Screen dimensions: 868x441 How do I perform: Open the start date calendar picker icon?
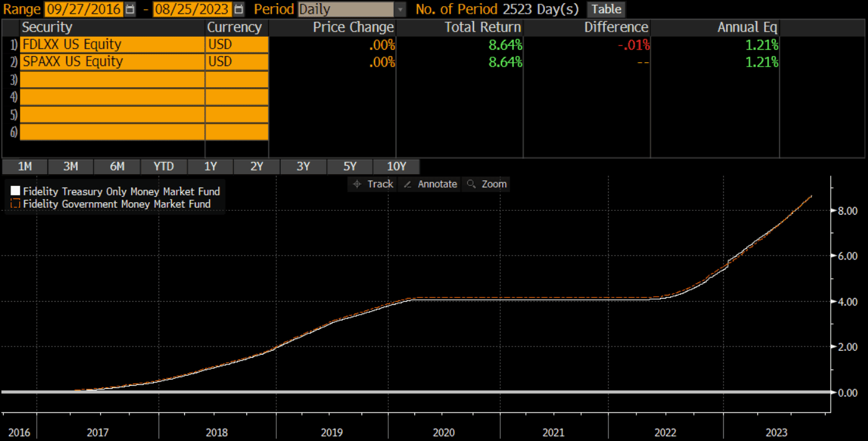pos(129,9)
